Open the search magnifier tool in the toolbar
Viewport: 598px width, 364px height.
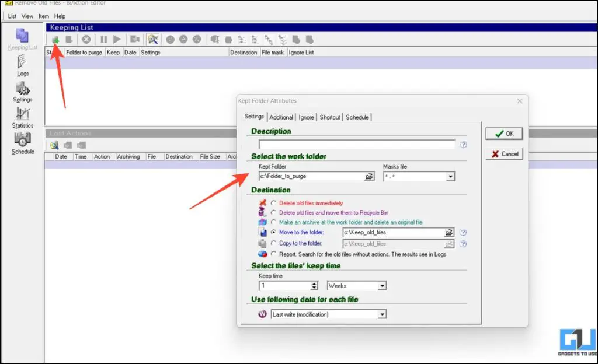click(x=152, y=39)
